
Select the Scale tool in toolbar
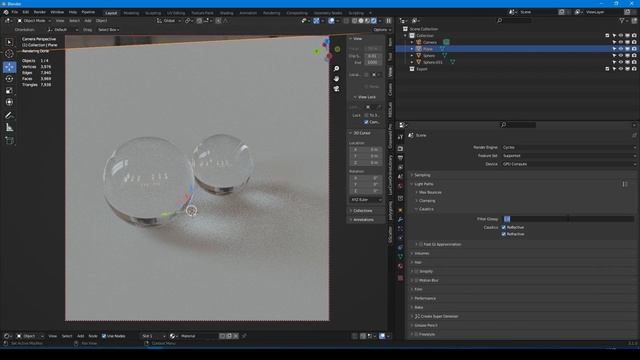click(9, 91)
